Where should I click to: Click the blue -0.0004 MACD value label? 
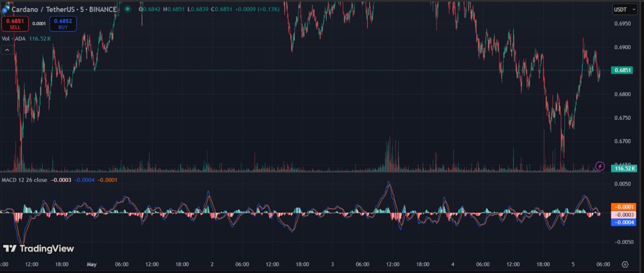click(x=624, y=222)
